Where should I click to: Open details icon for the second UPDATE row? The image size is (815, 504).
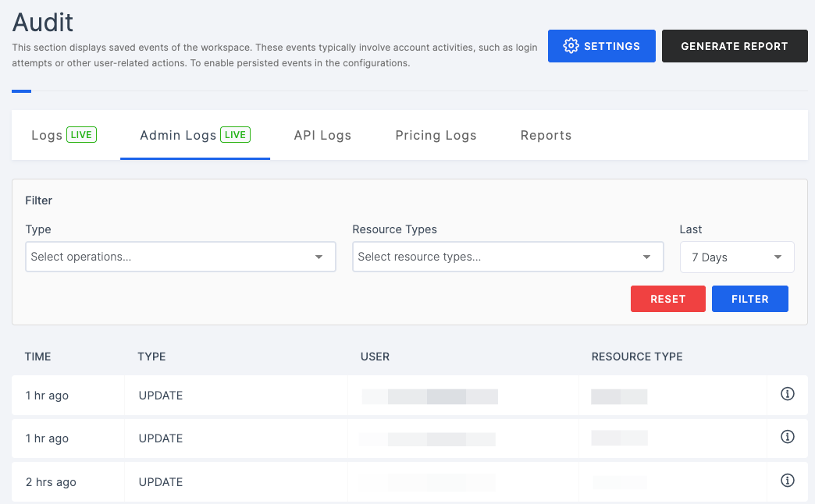point(787,437)
